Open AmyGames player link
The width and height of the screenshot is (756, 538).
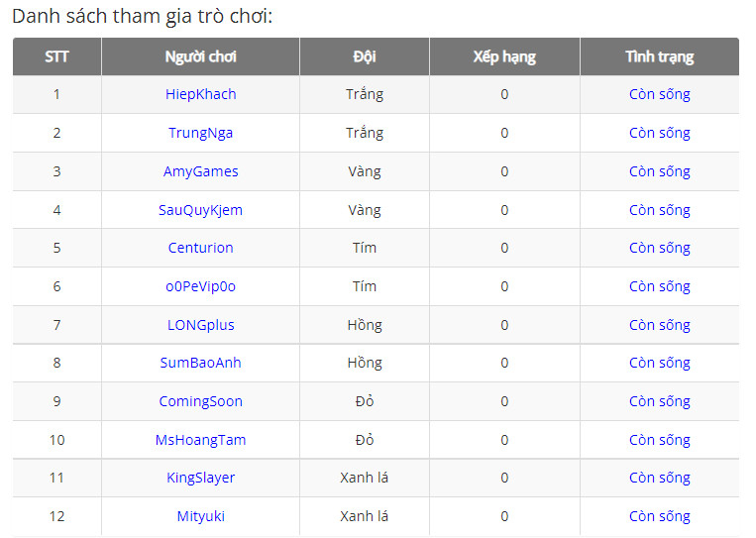coord(200,171)
